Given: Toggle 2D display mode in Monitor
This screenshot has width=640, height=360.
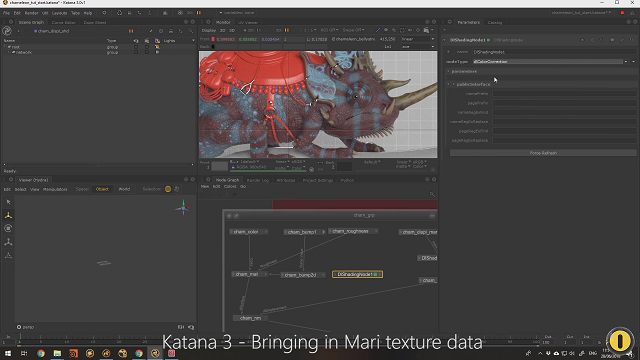Looking at the screenshot, I should 222,30.
